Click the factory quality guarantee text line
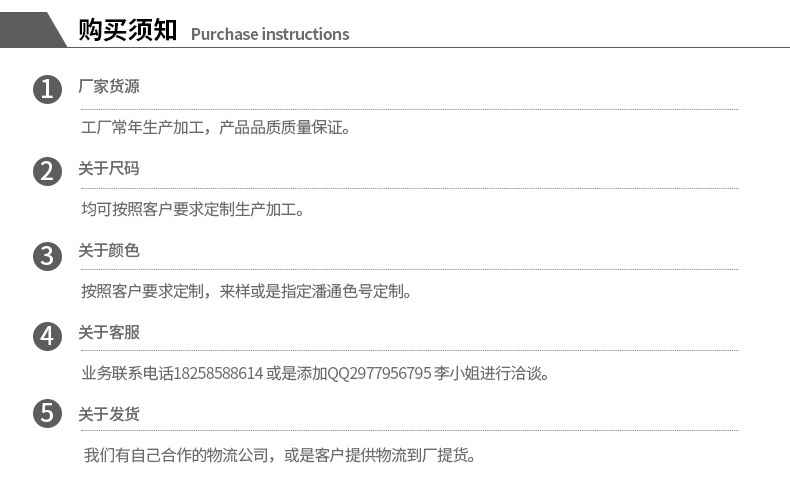Viewport: 790px width, 485px height. coord(216,128)
